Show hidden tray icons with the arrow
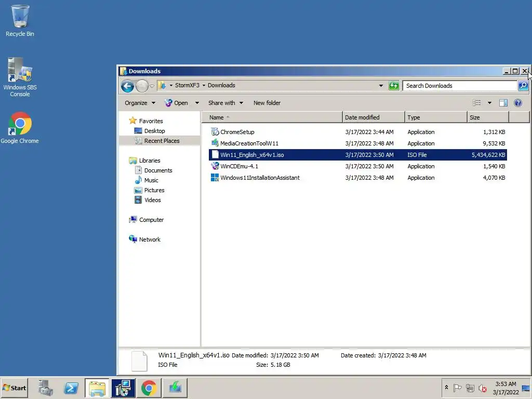Image resolution: width=532 pixels, height=399 pixels. coord(446,388)
